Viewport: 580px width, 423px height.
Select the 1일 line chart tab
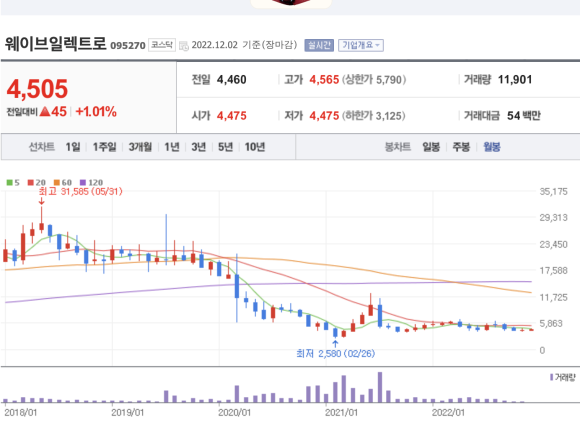[x=73, y=147]
